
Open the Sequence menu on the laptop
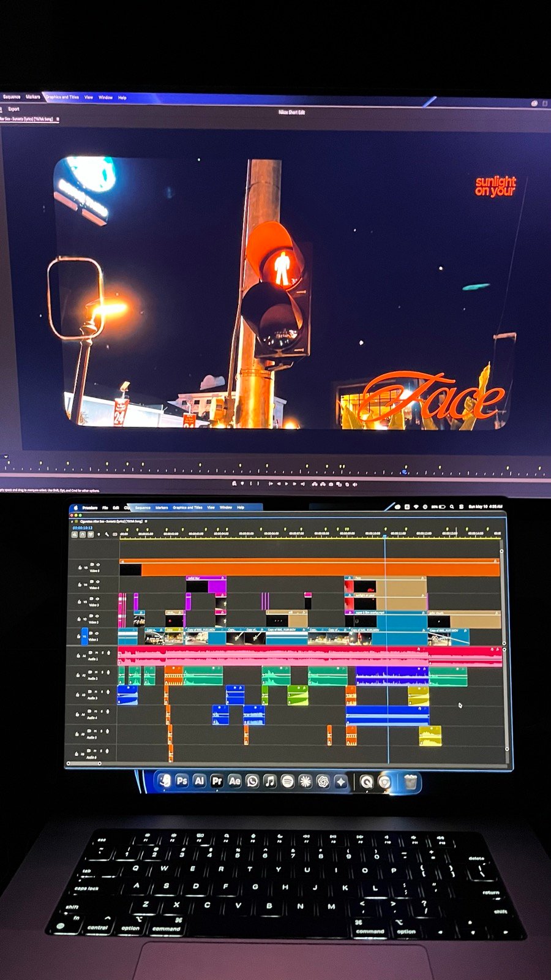tap(143, 507)
